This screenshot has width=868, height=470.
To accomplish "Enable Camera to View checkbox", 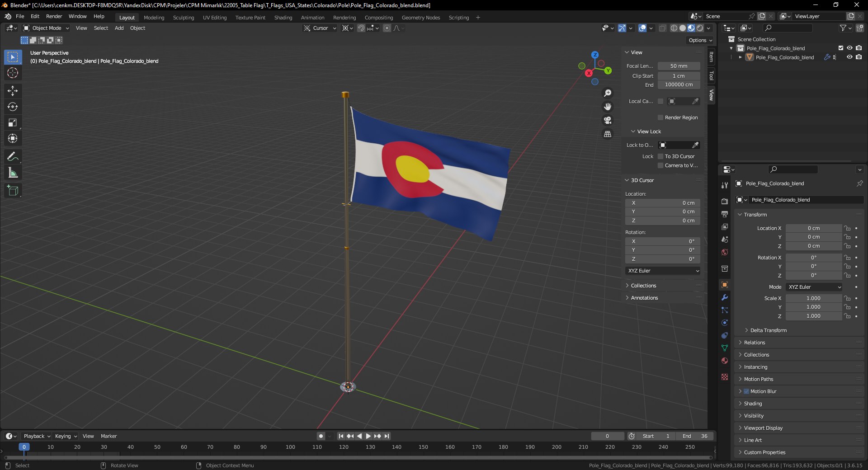I will [660, 165].
